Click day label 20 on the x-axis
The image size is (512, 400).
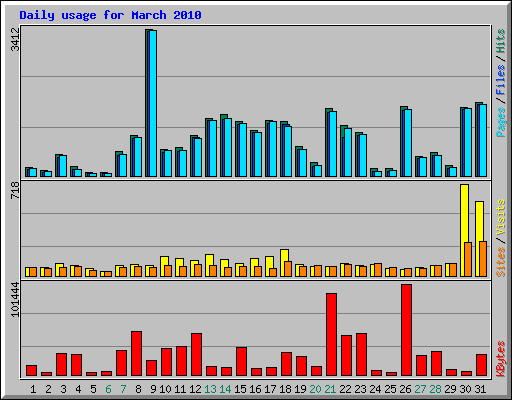tap(315, 389)
